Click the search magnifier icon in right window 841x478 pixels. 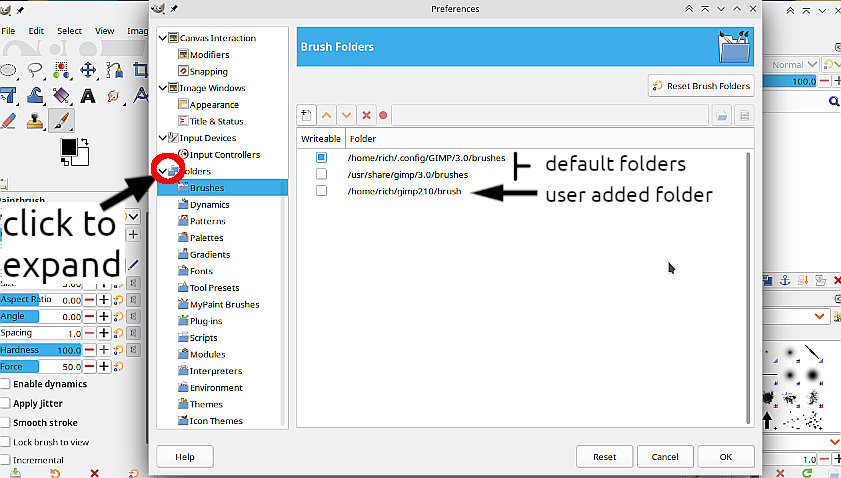834,101
